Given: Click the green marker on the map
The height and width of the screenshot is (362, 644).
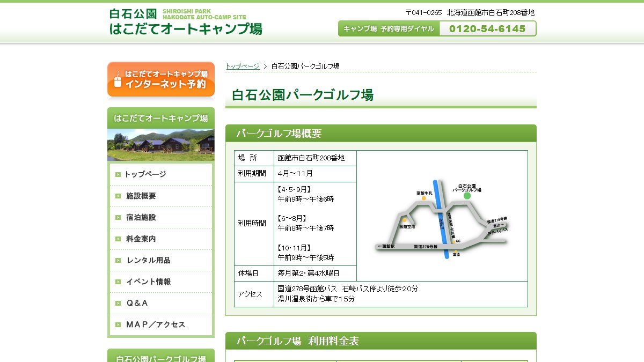Looking at the screenshot, I should tap(467, 196).
